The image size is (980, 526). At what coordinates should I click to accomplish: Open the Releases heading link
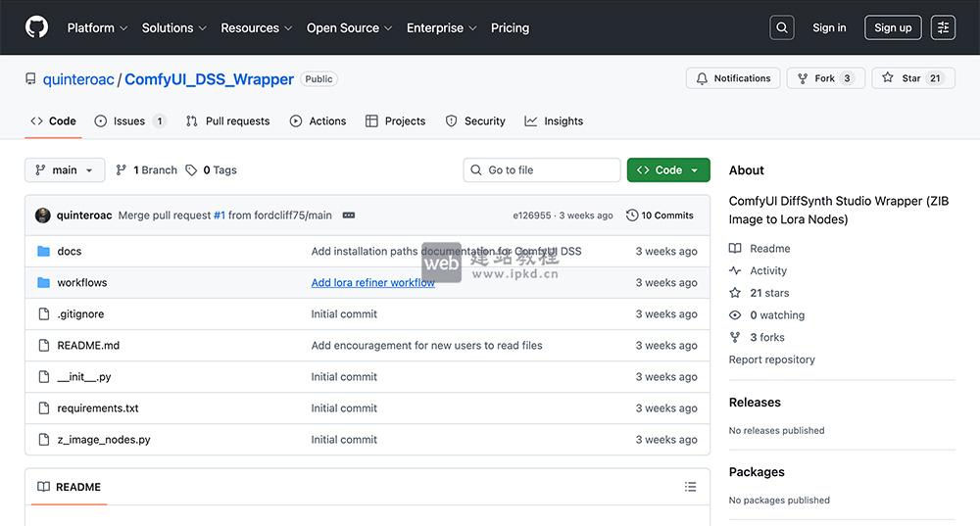(755, 403)
